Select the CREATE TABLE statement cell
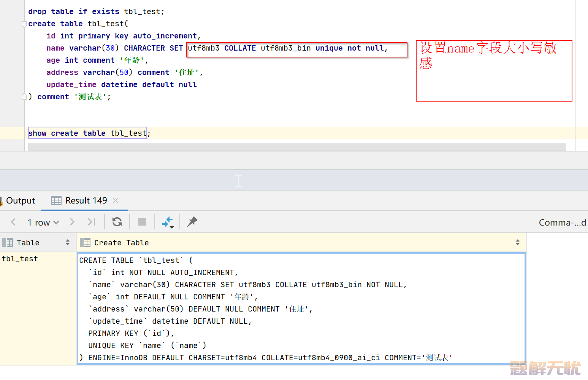Screen dimensions: 588x380 [x=301, y=309]
